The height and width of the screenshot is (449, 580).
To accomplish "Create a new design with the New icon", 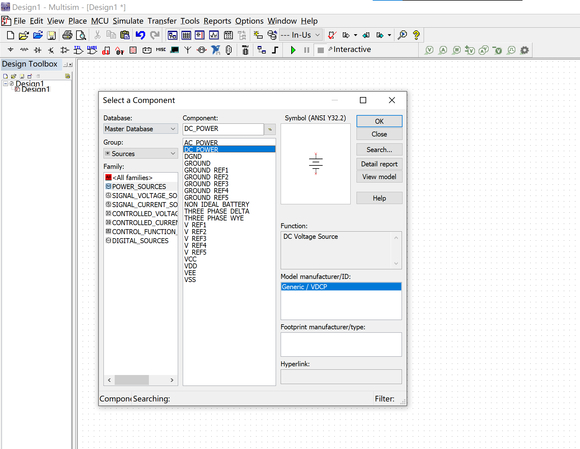I will coord(10,35).
